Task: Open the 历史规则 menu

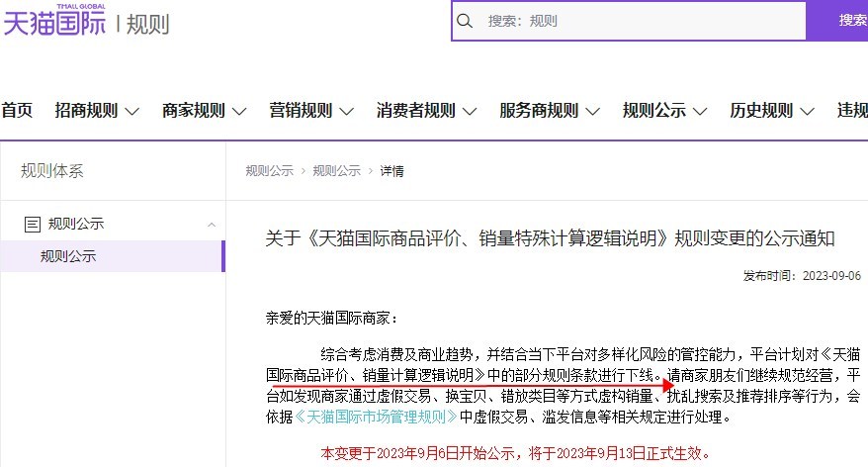Action: click(x=761, y=110)
